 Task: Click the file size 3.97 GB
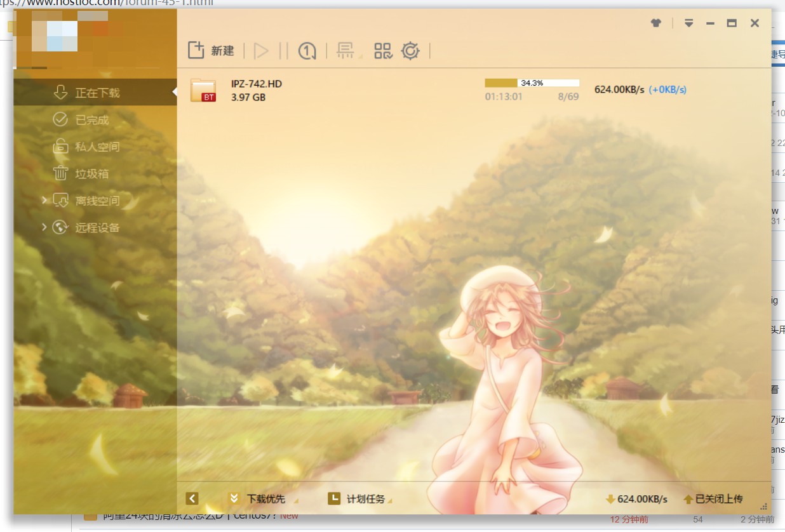248,98
